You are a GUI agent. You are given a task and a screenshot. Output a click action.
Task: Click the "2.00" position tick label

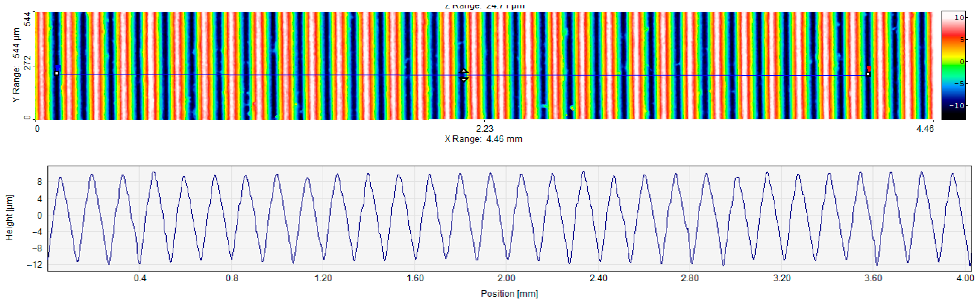(506, 278)
